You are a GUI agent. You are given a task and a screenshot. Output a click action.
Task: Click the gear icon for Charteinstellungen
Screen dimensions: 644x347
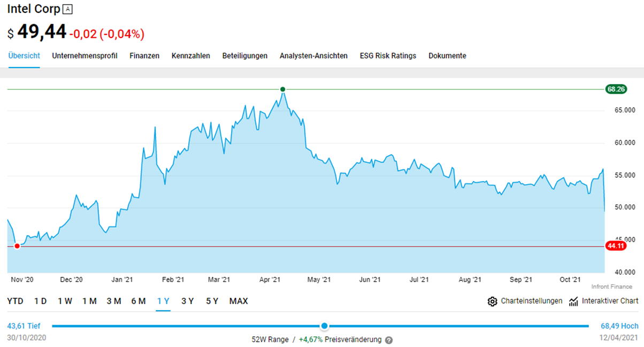(x=492, y=301)
